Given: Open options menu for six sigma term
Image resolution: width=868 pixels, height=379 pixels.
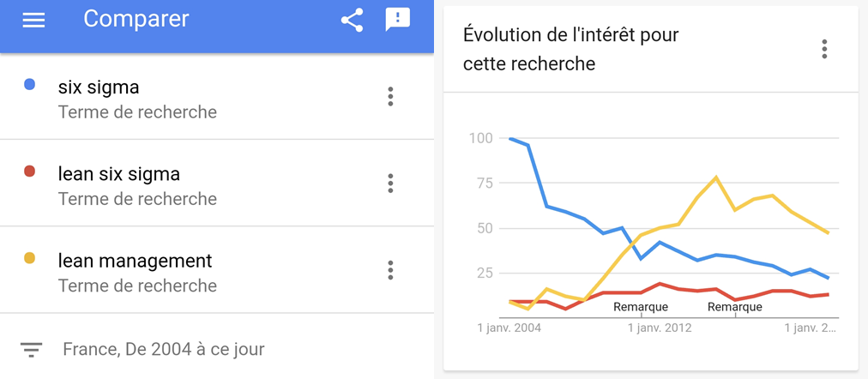Looking at the screenshot, I should [x=390, y=96].
